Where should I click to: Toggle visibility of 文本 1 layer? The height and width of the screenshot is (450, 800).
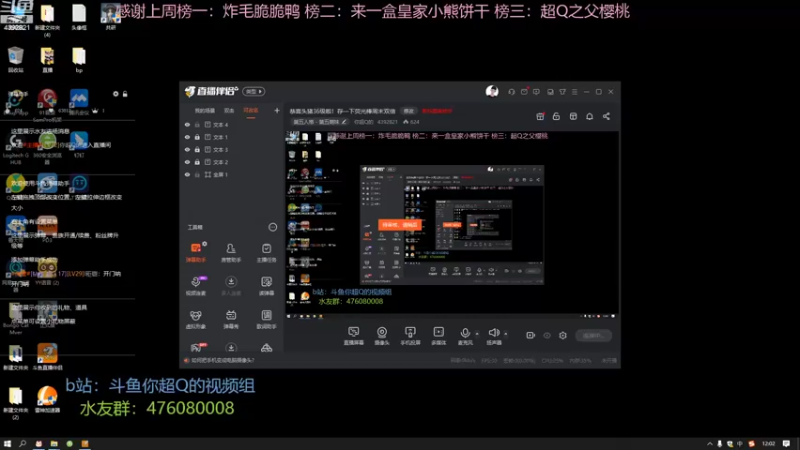(187, 137)
